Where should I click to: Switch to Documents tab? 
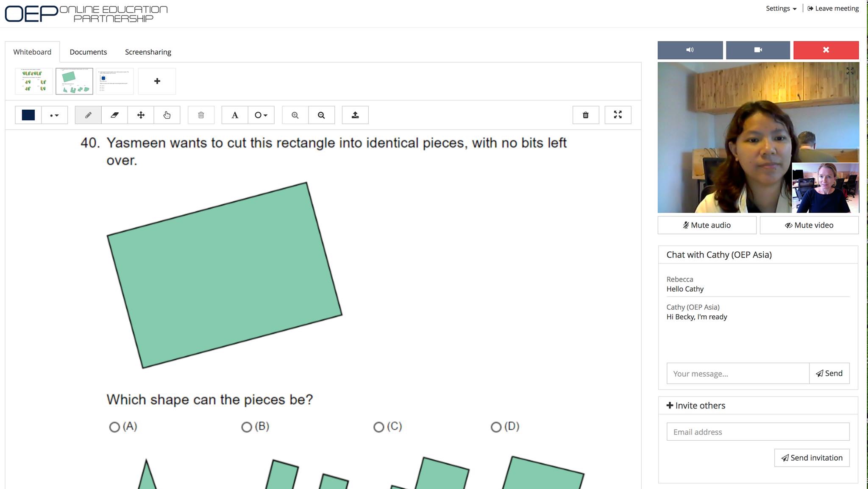(x=88, y=52)
